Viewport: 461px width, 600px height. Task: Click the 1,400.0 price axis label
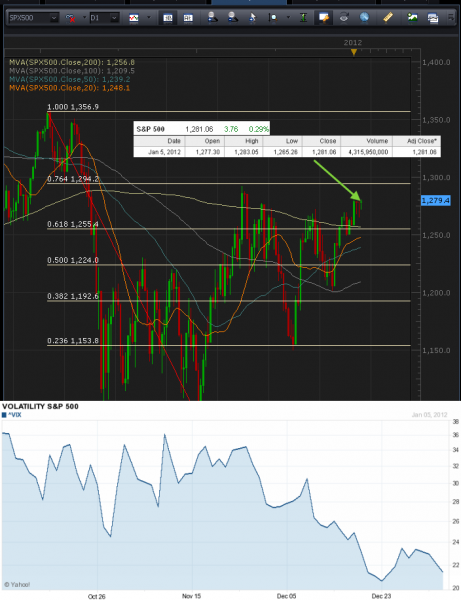(436, 62)
